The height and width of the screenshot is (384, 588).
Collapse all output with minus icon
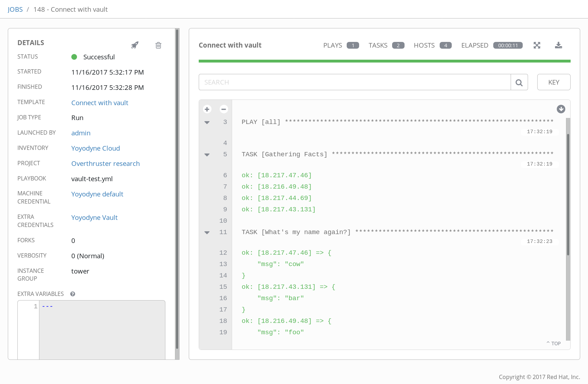[224, 109]
